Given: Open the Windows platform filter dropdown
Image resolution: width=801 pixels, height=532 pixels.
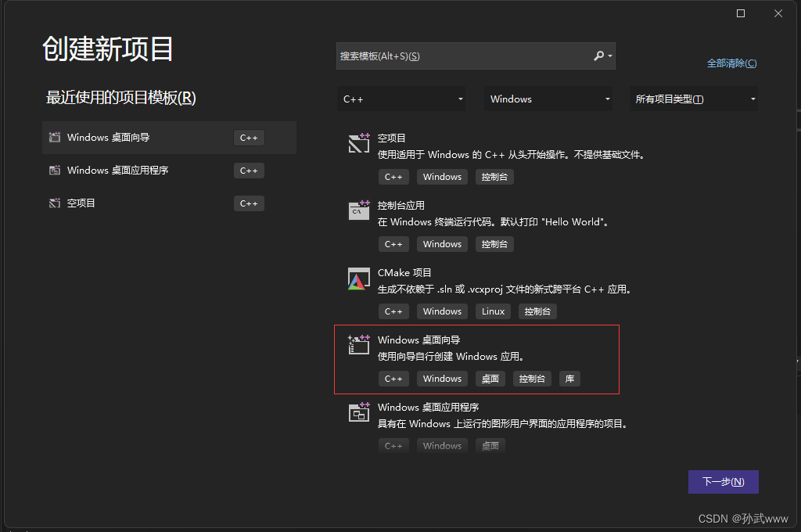Looking at the screenshot, I should pyautogui.click(x=548, y=99).
